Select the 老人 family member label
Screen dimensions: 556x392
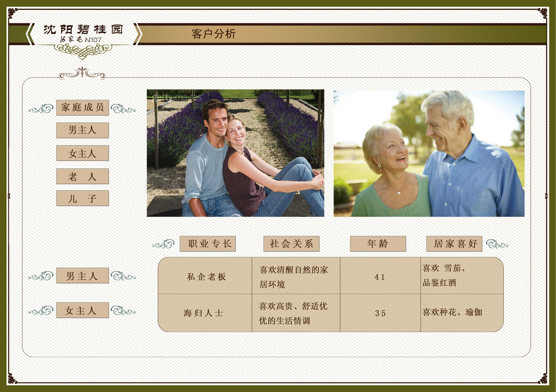coord(83,176)
